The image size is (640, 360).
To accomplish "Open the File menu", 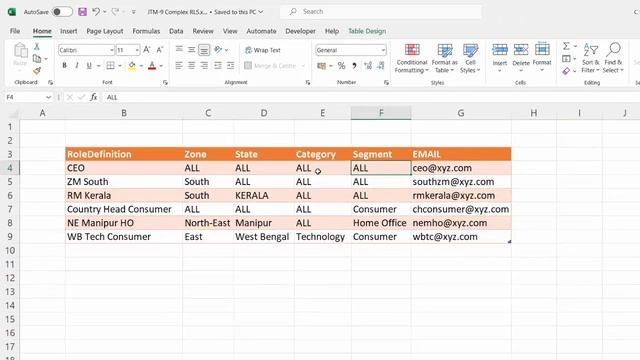I will pyautogui.click(x=15, y=31).
